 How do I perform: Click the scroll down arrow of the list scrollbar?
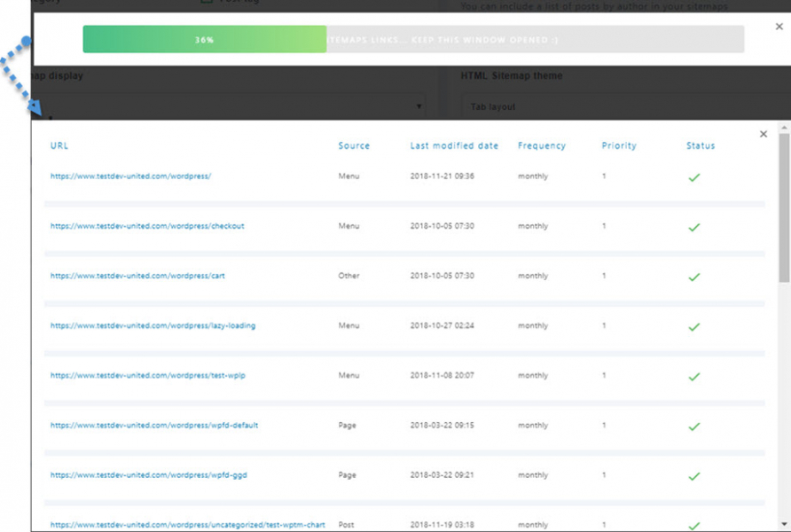point(784,523)
